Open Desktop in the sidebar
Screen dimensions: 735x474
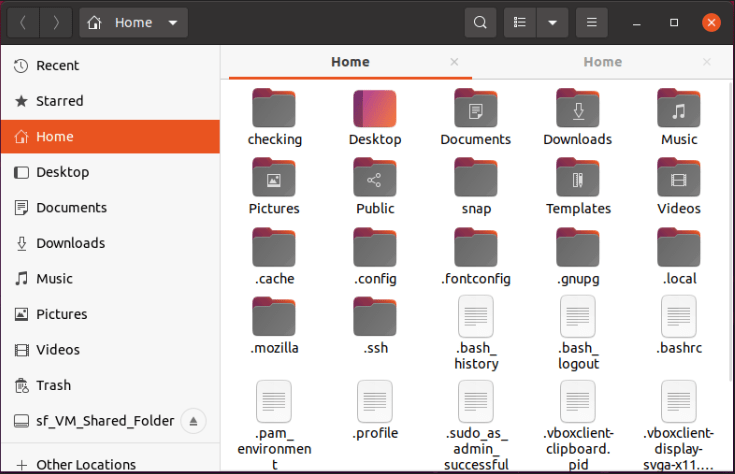(x=110, y=172)
